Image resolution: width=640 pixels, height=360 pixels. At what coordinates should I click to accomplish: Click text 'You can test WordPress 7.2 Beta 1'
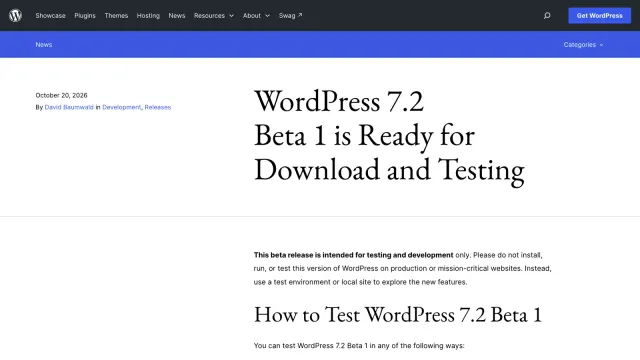(311, 346)
